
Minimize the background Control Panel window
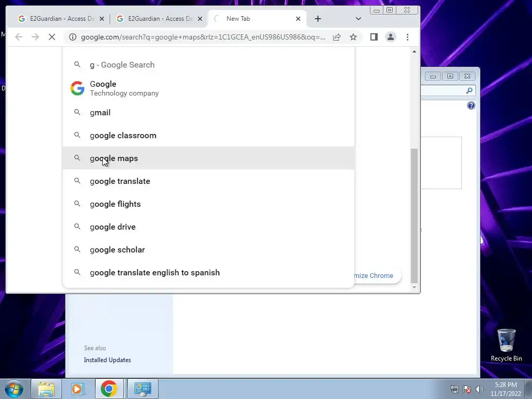coord(433,76)
